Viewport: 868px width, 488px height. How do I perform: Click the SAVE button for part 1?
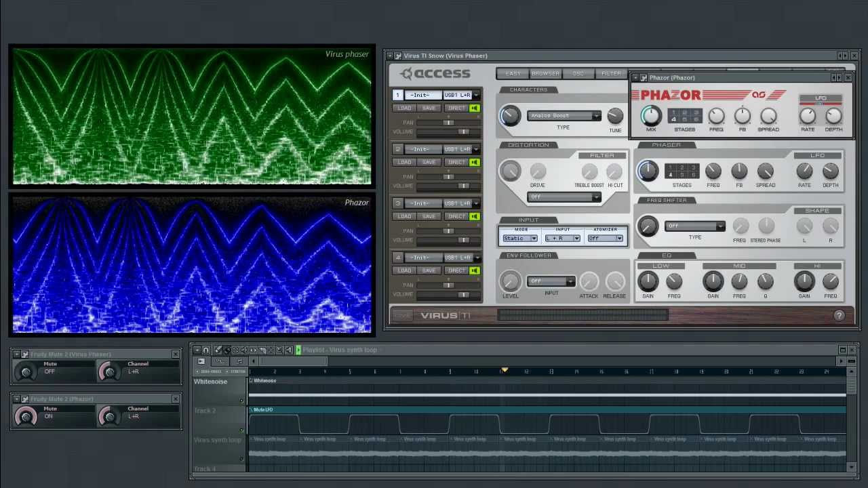pos(429,108)
